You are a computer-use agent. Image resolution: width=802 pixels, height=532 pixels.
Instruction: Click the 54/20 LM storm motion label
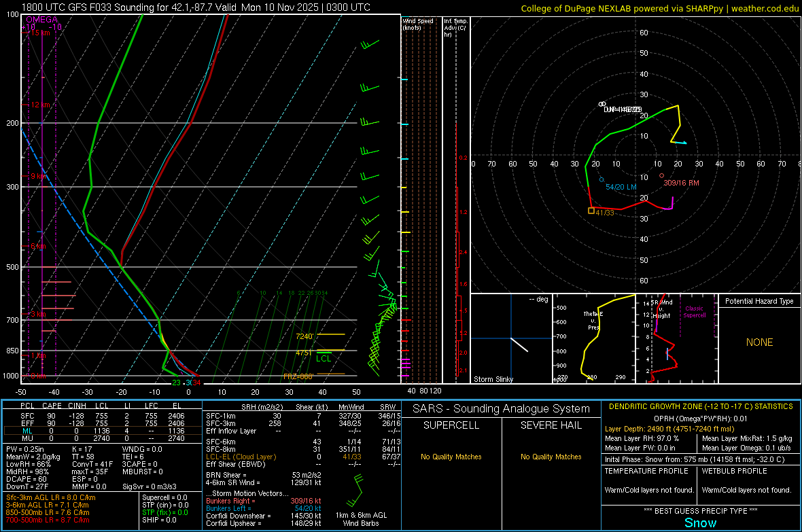(621, 187)
